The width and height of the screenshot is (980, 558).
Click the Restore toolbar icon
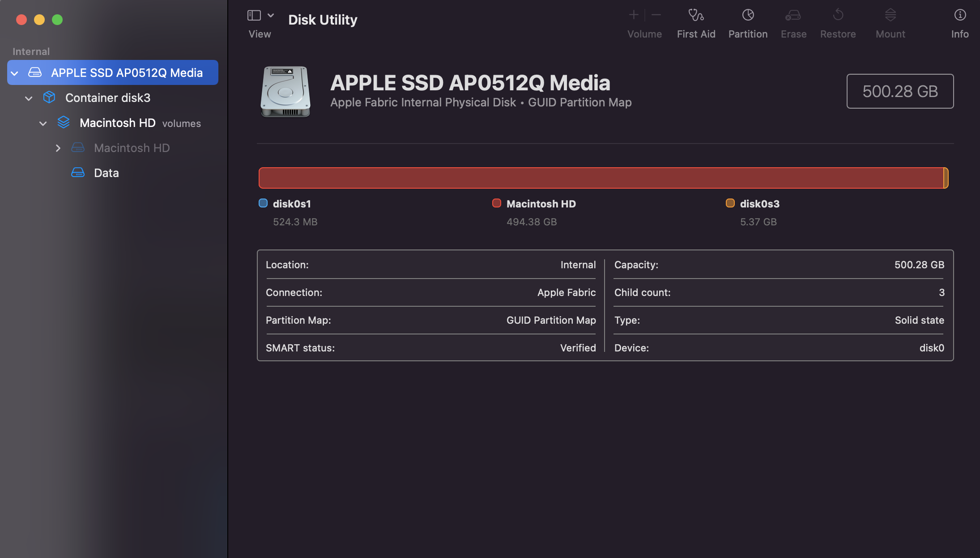coord(838,16)
